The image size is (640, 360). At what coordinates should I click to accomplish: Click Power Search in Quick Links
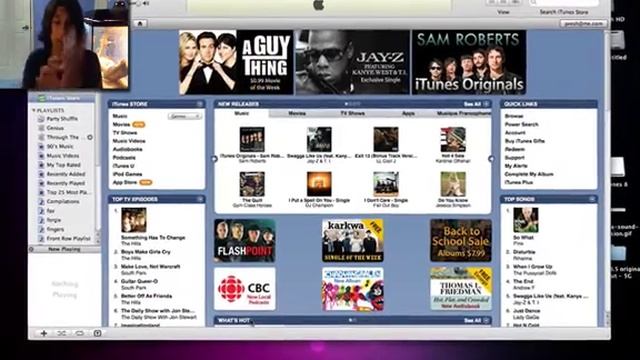click(521, 124)
